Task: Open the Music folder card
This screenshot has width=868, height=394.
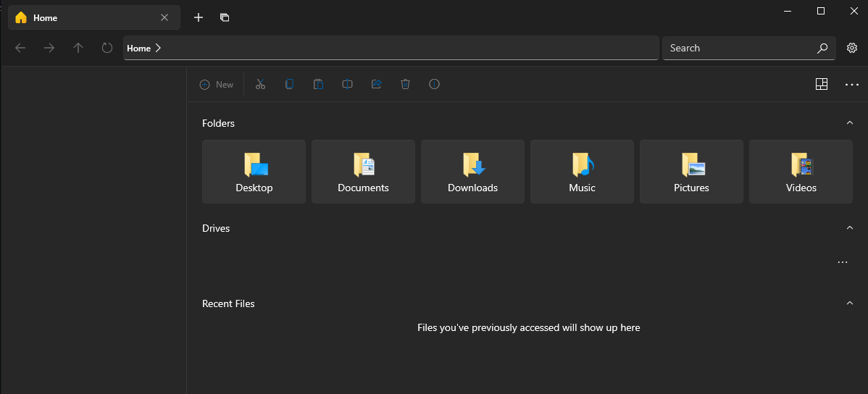Action: point(582,172)
